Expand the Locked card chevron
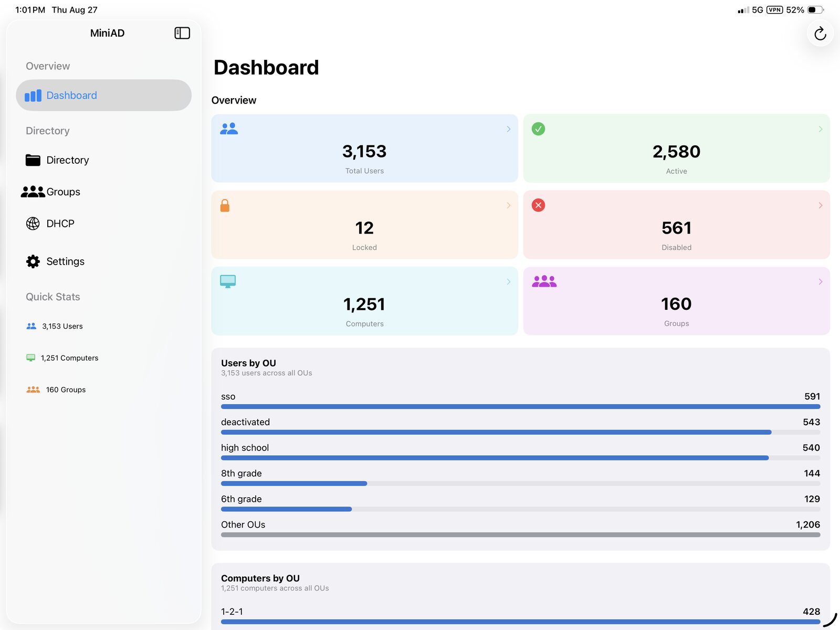Screen dimensions: 840x630 coord(508,205)
